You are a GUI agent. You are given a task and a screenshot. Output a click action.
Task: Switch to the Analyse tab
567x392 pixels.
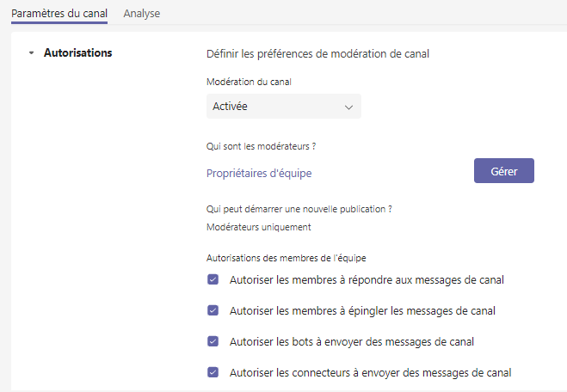point(142,14)
